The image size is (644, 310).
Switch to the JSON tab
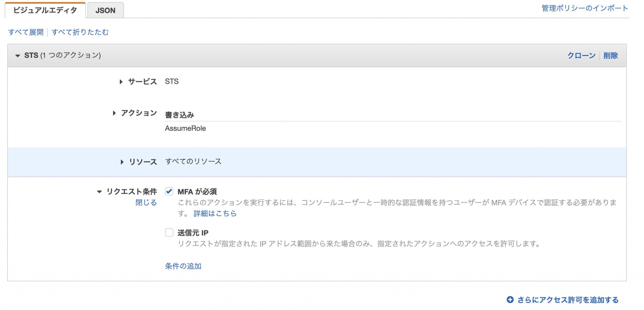[x=105, y=10]
